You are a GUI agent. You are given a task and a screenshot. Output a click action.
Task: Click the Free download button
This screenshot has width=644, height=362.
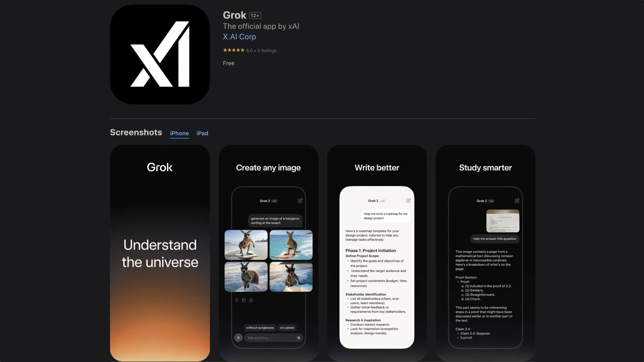(x=228, y=63)
